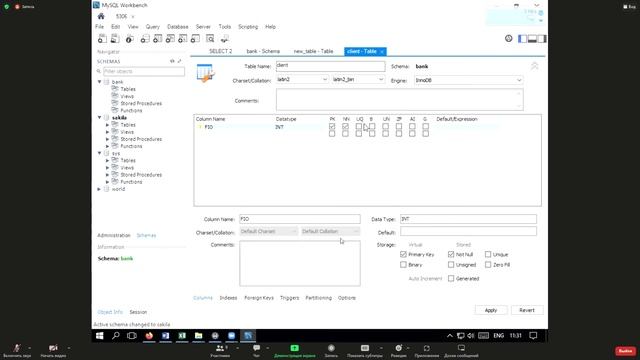Expand Stored Procedures under sys schema
Screen dimensions: 640x360
(107, 175)
